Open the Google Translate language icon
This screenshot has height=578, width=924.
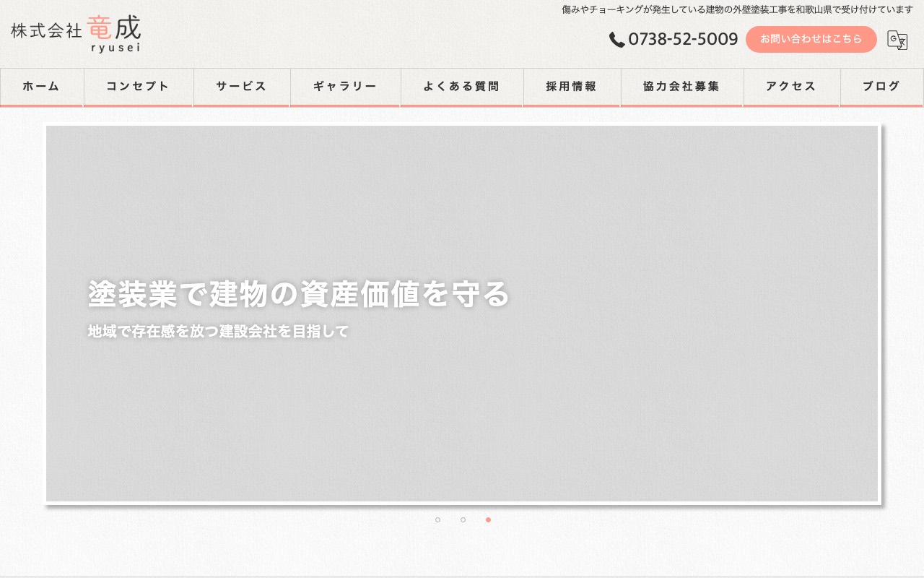pos(897,40)
